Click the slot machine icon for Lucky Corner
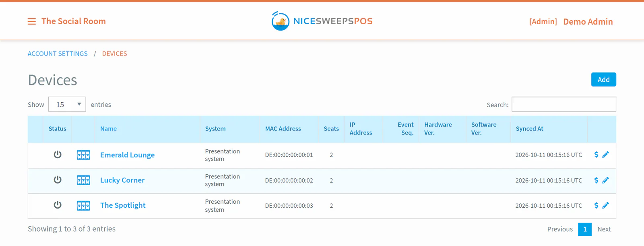 click(x=83, y=180)
